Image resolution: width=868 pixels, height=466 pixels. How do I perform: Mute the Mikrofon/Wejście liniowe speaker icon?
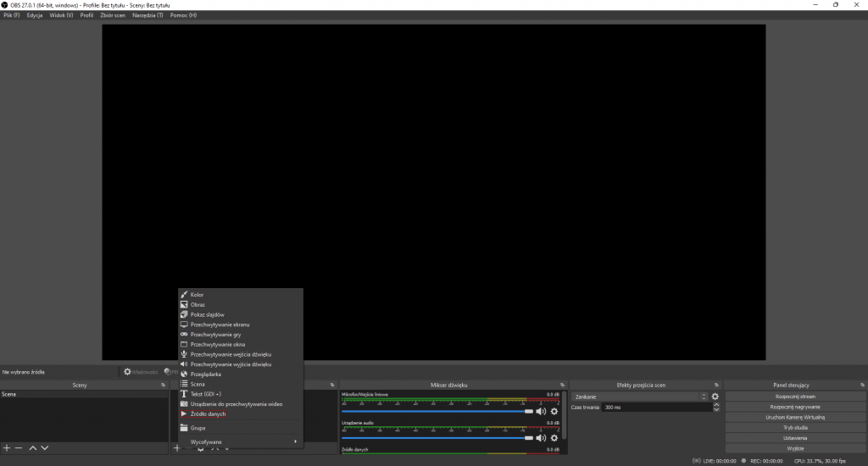point(541,411)
